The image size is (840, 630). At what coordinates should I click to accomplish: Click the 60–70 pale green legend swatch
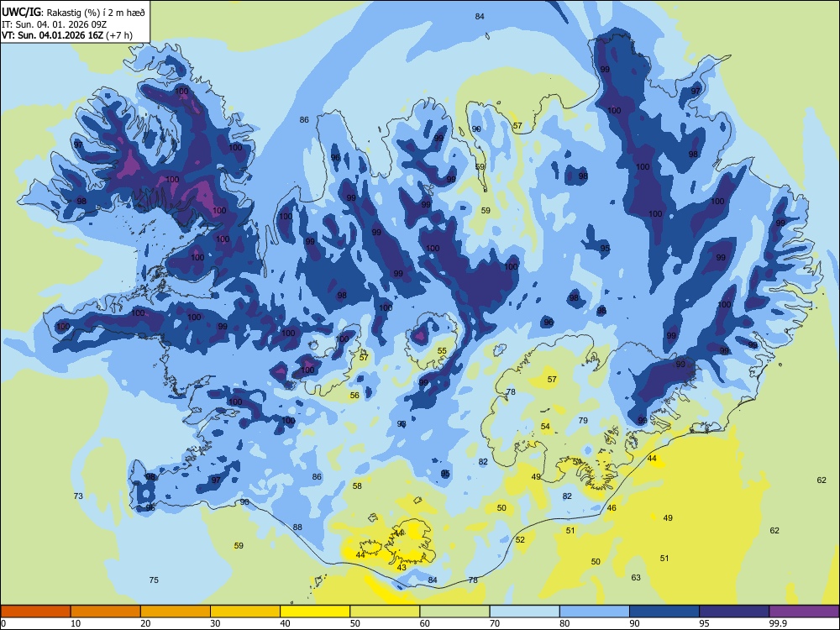click(454, 612)
